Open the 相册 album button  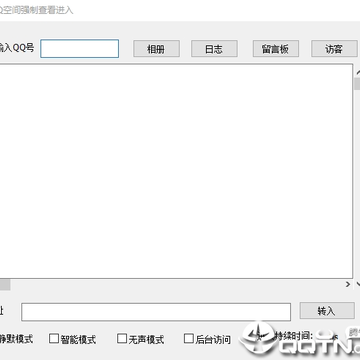(156, 49)
